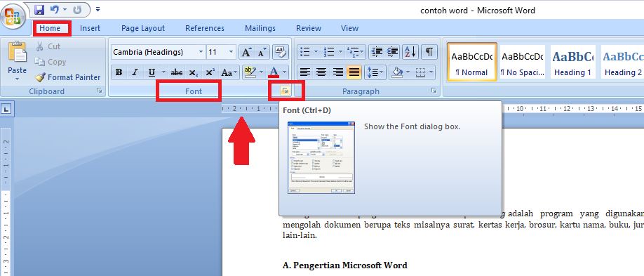Viewport: 644px width, 276px height.
Task: Save the document from Quick Access toolbar
Action: click(x=39, y=9)
